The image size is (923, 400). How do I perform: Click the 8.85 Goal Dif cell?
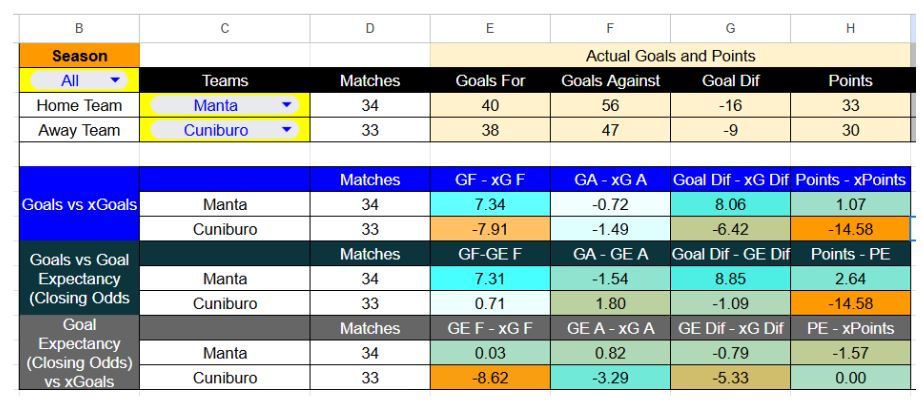pyautogui.click(x=730, y=279)
